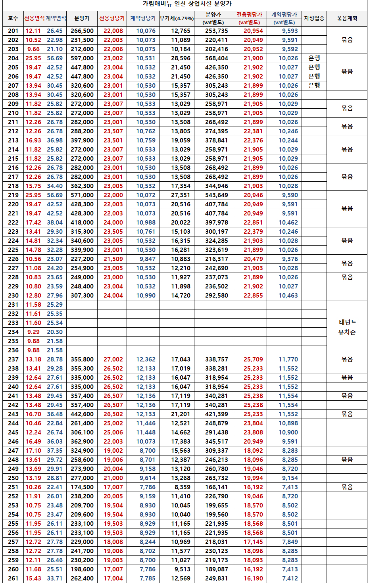Click the 테넌트 유치존 cell
Screen dimensions: 369x588
(x=347, y=327)
